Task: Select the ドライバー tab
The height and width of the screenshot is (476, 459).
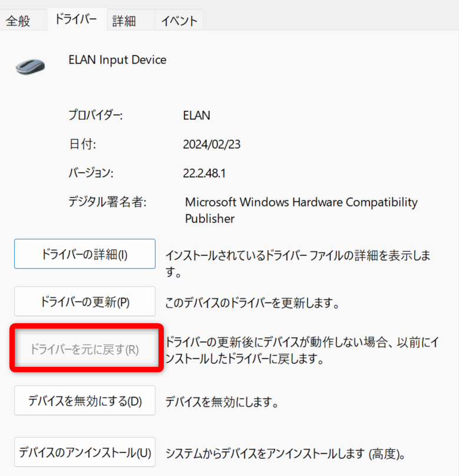Action: [x=75, y=19]
